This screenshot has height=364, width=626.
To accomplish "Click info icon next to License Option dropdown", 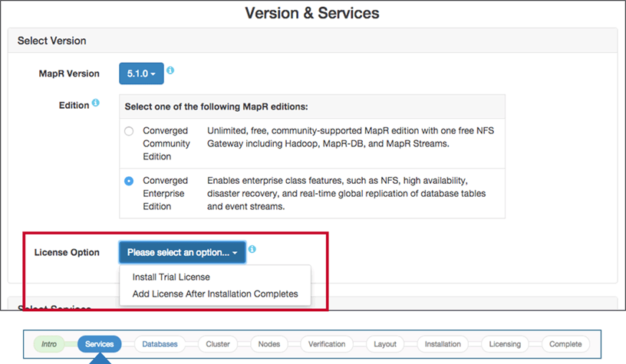I will pyautogui.click(x=252, y=249).
